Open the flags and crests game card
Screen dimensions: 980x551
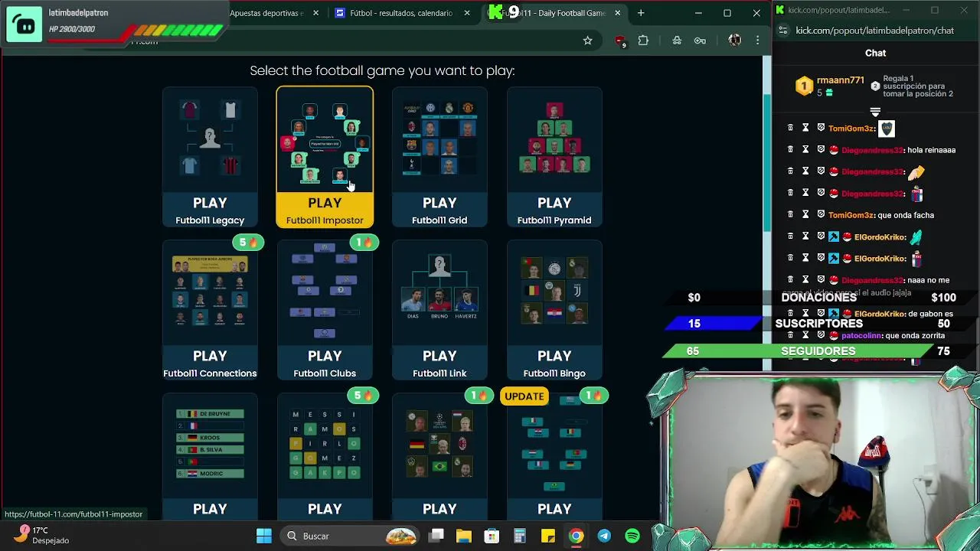[439, 457]
